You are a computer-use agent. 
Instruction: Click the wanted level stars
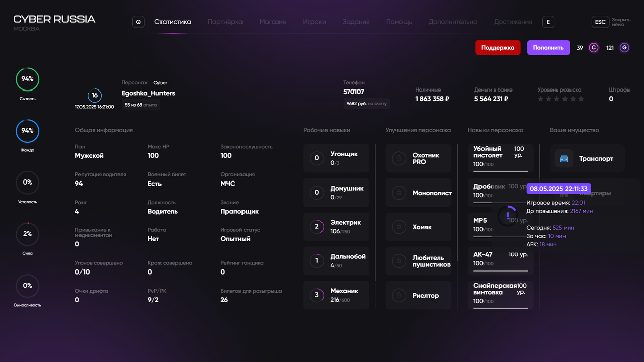pyautogui.click(x=561, y=99)
